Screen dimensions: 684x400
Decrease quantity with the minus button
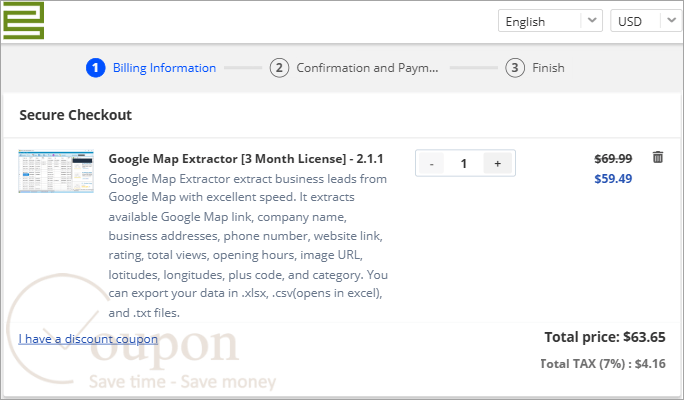coord(431,164)
